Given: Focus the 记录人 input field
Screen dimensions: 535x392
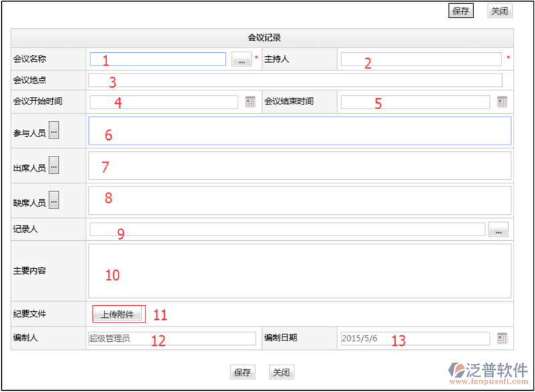Looking at the screenshot, I should coord(287,230).
